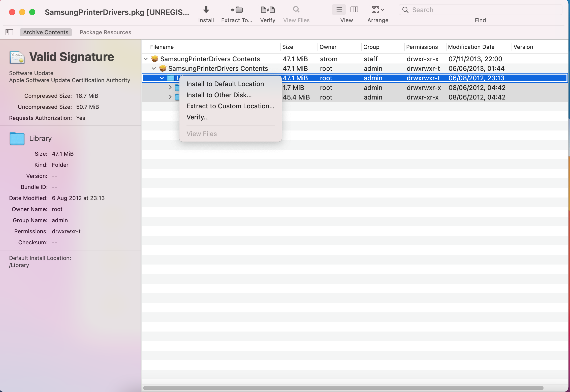Choose Verify… from context menu
Screen dimensions: 570x392
pos(198,117)
